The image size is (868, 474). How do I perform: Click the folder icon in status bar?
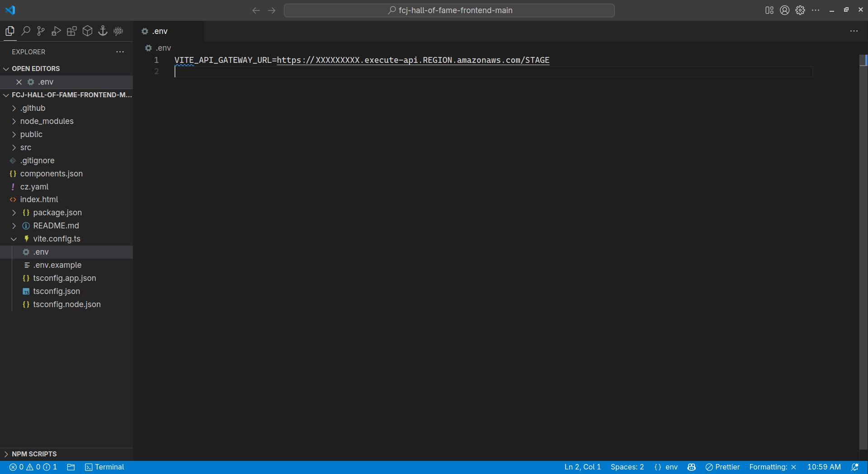[x=71, y=467]
